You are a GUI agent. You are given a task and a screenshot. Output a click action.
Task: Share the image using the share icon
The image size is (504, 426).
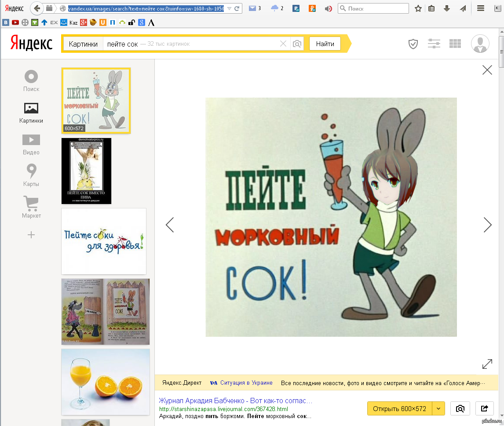(x=484, y=408)
